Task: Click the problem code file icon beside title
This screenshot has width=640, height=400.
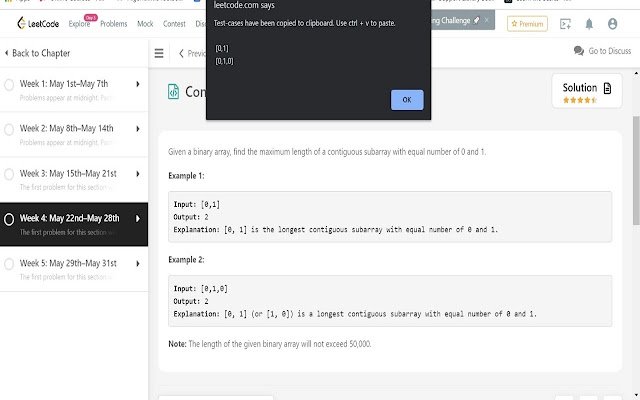Action: point(173,91)
